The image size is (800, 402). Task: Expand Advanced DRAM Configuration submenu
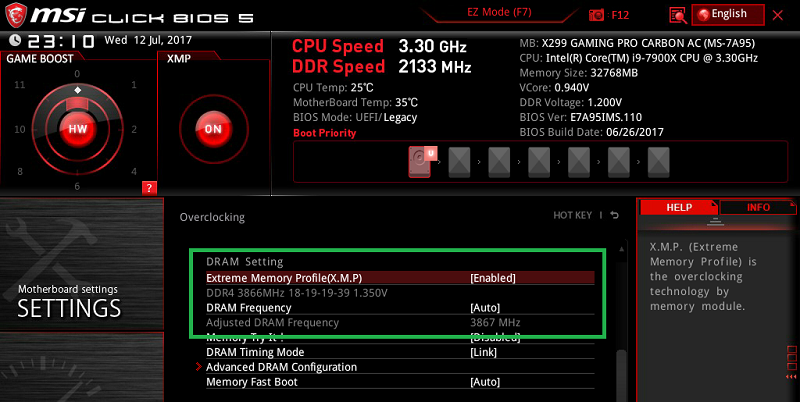point(282,367)
